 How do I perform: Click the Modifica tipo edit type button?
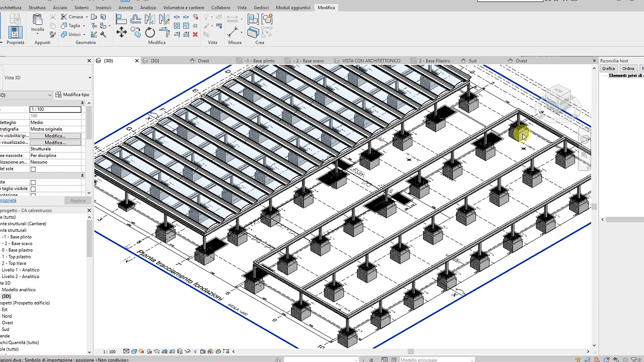coord(72,95)
